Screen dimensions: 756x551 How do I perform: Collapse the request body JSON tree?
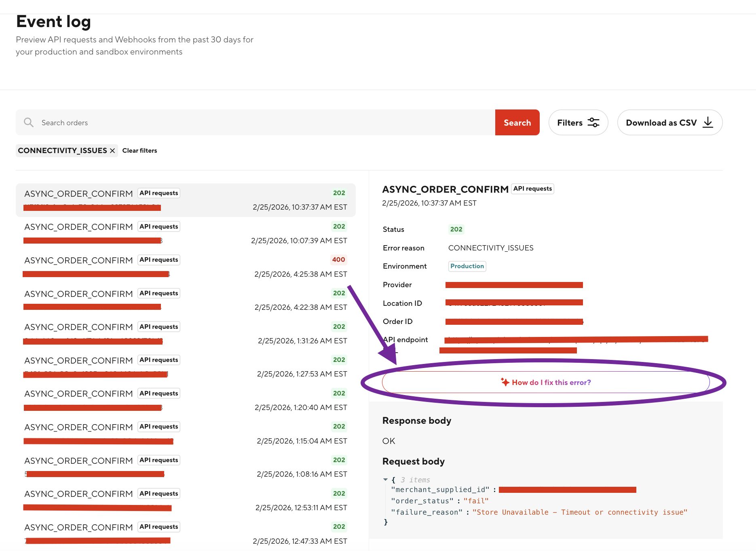385,479
